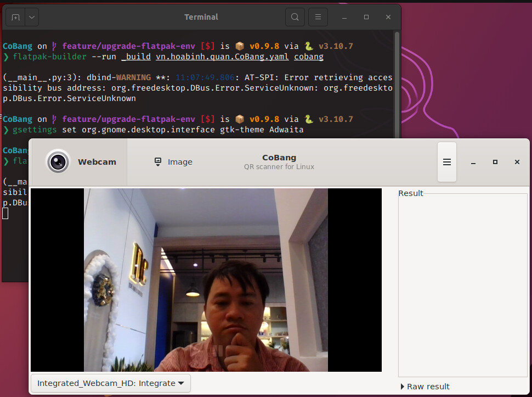Open the Terminal search icon
Screen dimensions: 532x397
click(x=295, y=17)
